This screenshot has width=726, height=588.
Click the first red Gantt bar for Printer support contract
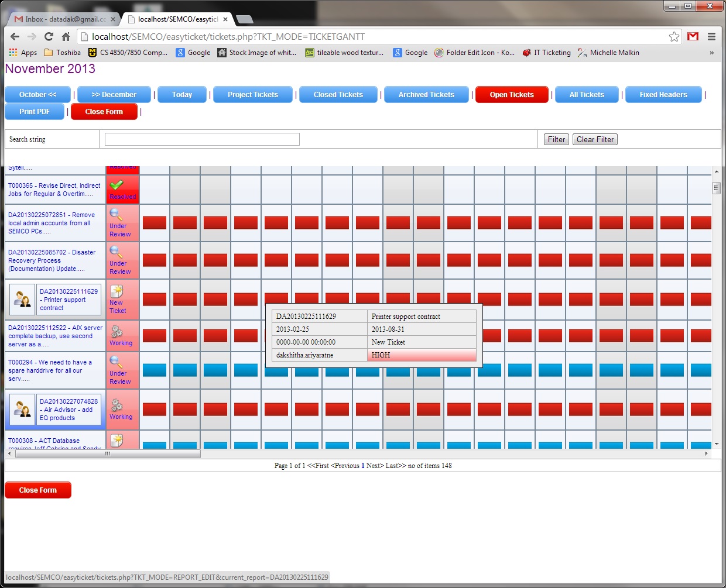pyautogui.click(x=155, y=300)
